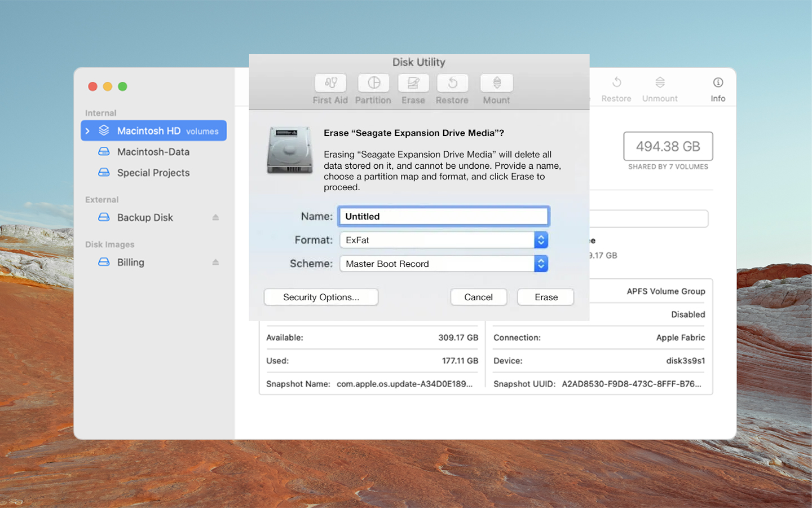Screen dimensions: 812x508
Task: Choose Backup Disk in External section
Action: (x=145, y=217)
